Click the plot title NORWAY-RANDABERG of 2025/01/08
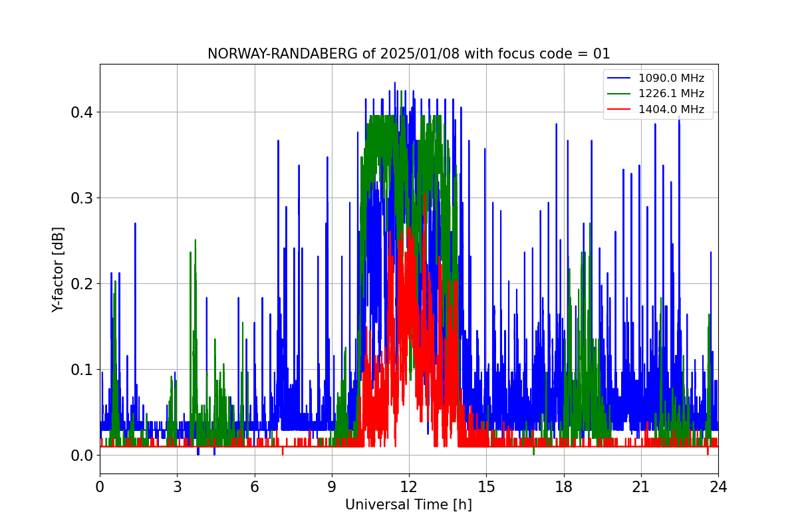 (408, 54)
